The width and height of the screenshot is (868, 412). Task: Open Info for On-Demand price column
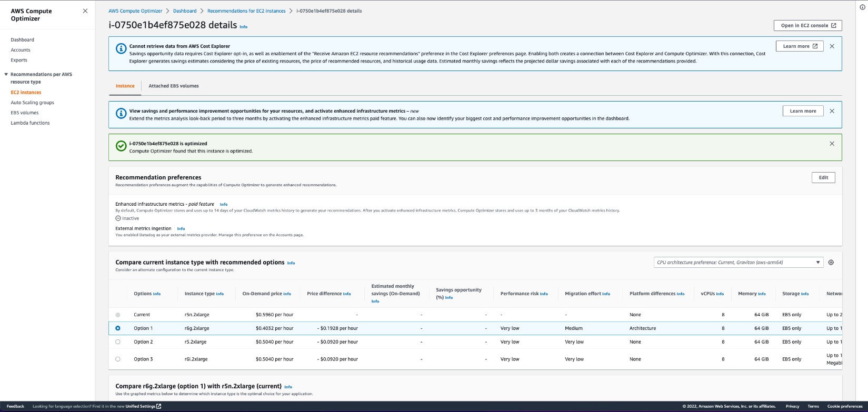click(x=287, y=294)
